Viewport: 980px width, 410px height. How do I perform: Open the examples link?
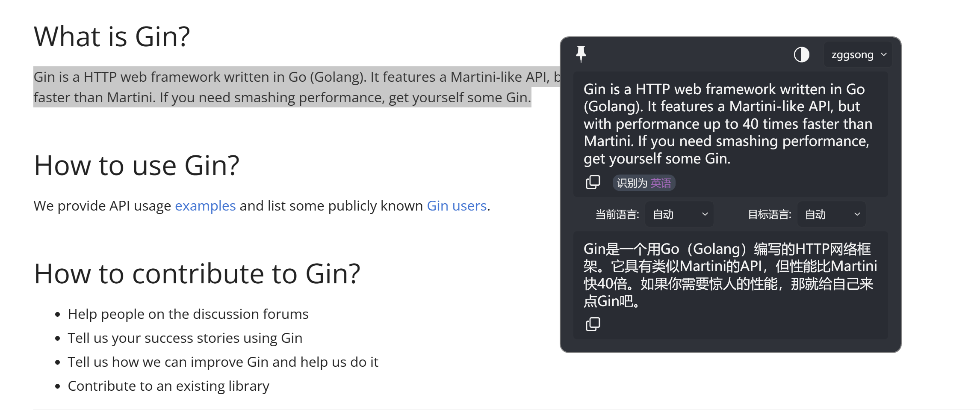point(205,206)
